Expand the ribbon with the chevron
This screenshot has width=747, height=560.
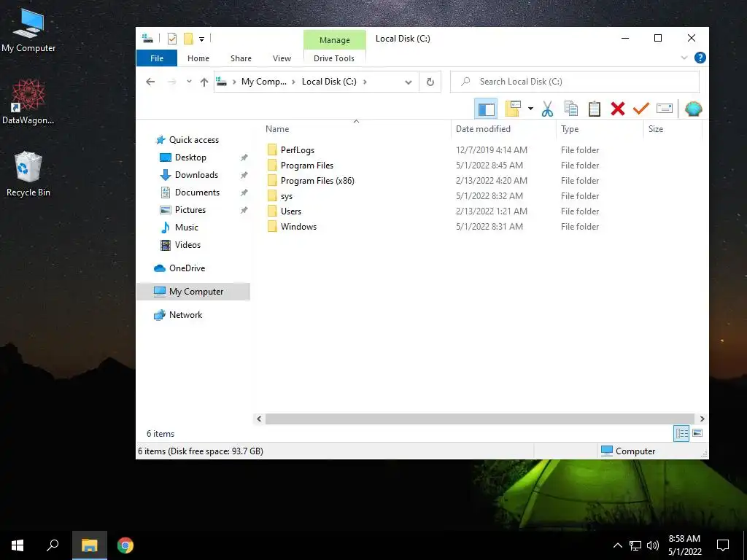[x=684, y=58]
